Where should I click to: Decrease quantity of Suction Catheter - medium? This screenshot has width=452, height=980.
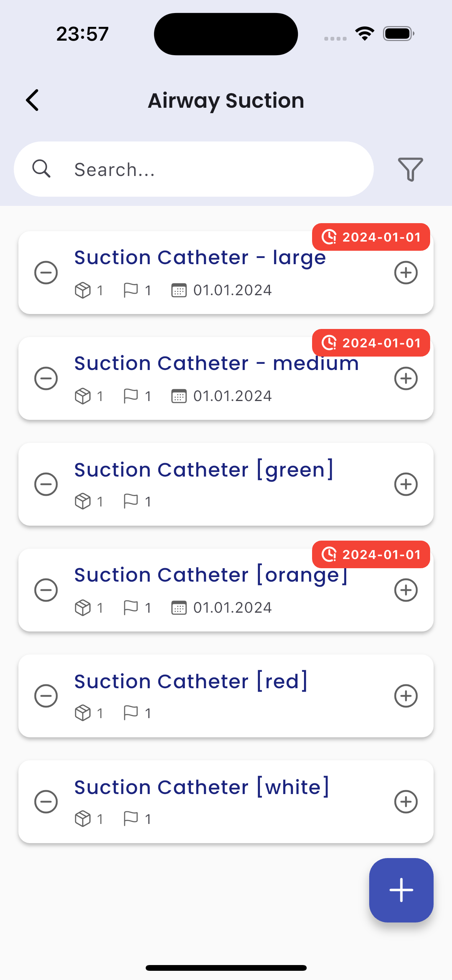(x=46, y=379)
